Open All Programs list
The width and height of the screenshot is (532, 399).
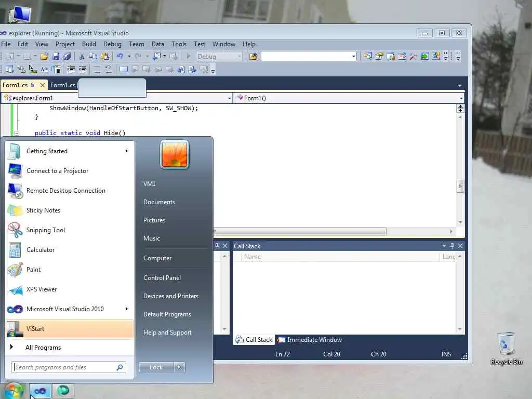point(43,348)
